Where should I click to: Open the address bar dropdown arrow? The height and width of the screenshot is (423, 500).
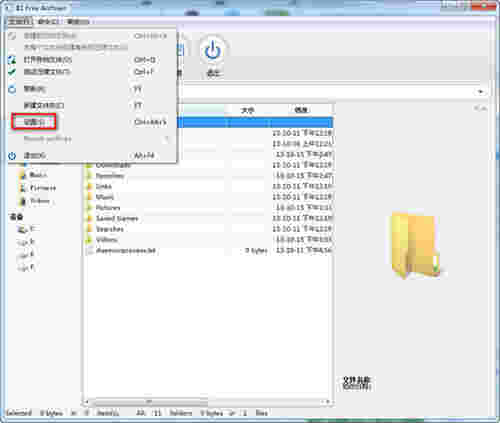(480, 92)
